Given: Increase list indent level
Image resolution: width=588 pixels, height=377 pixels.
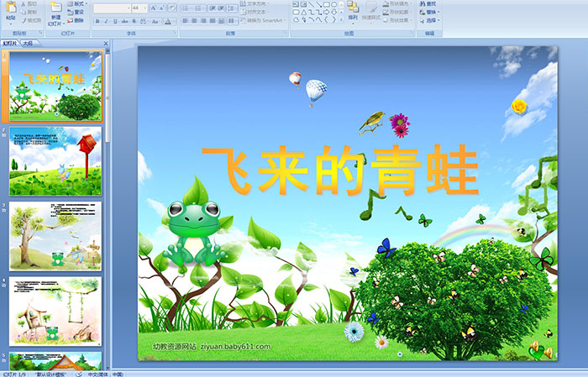Looking at the screenshot, I should [x=221, y=8].
